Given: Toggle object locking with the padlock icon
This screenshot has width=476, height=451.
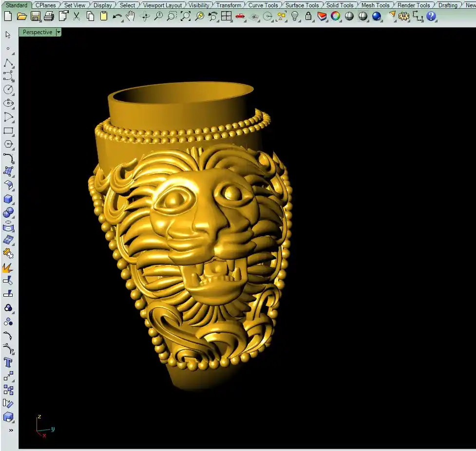Looking at the screenshot, I should pyautogui.click(x=308, y=16).
